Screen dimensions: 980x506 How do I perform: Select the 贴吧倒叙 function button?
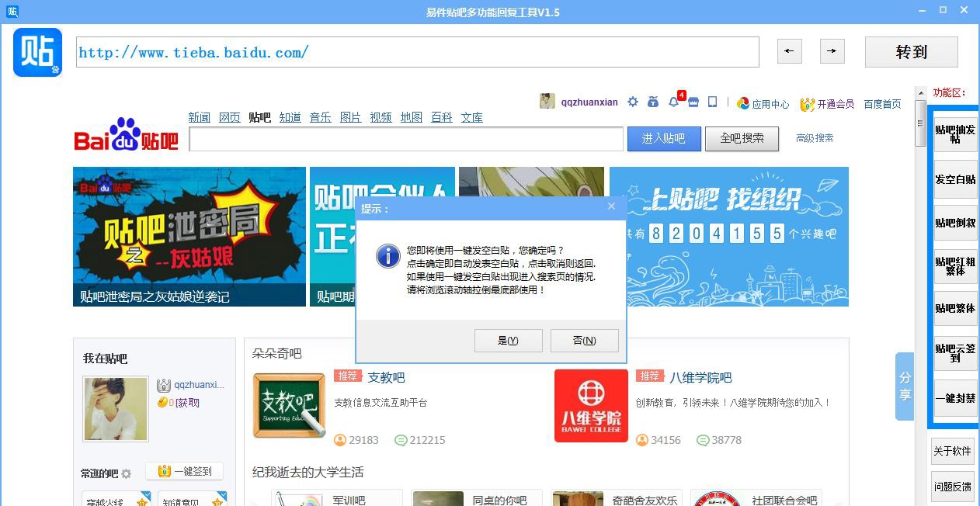point(955,223)
